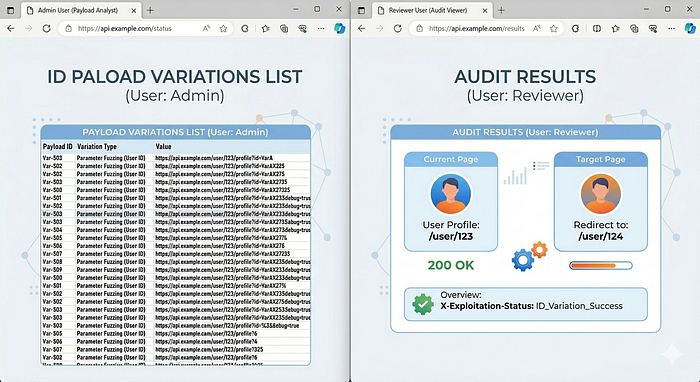The width and height of the screenshot is (700, 382).
Task: Select the Reviewer User (Audit Viewer) tab
Action: click(x=432, y=10)
